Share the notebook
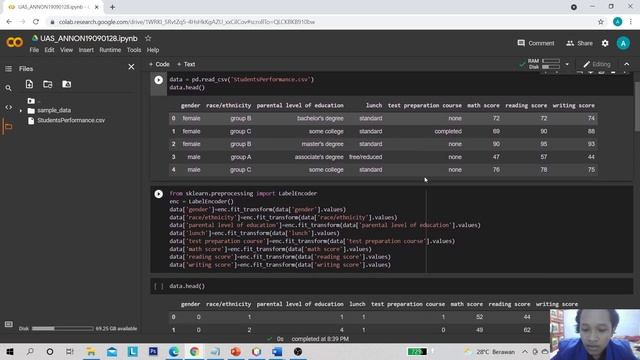This screenshot has height=360, width=640. 579,43
